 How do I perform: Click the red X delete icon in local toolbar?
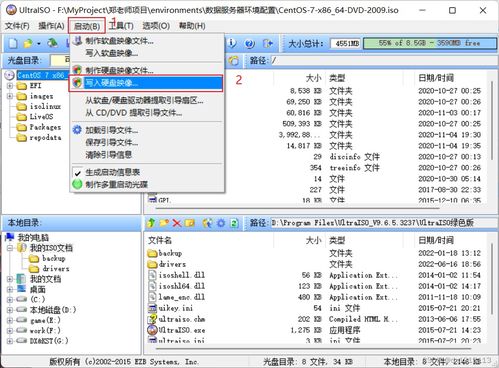pos(177,223)
